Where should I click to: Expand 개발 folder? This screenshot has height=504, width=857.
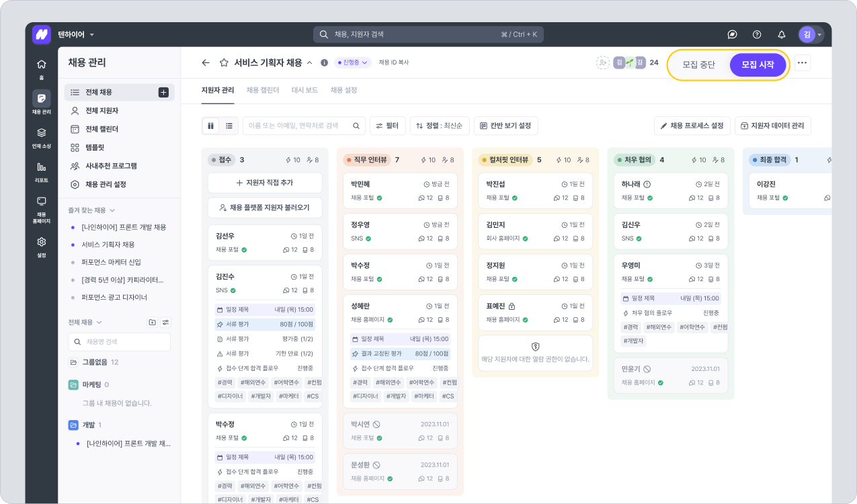click(x=85, y=425)
